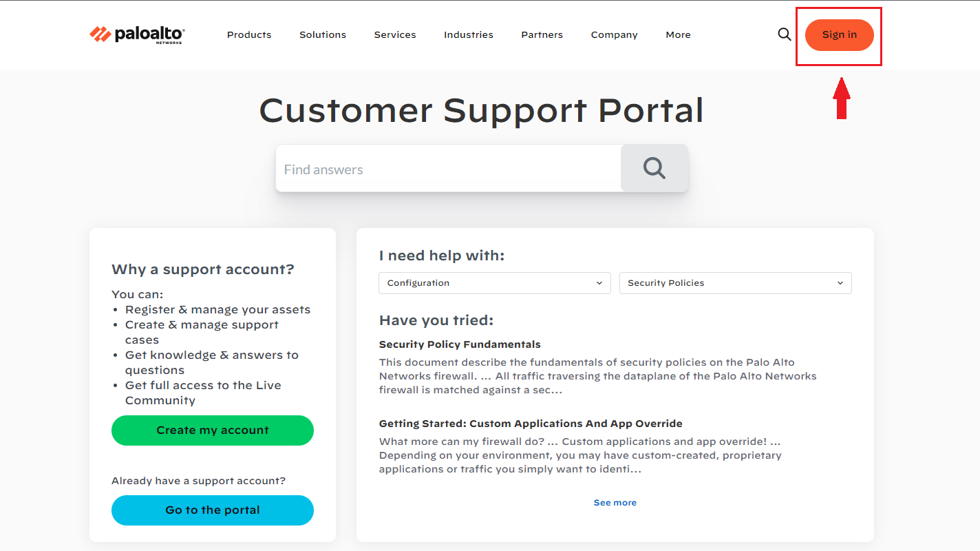This screenshot has height=551, width=980.
Task: Open the Configuration dropdown
Action: click(494, 283)
